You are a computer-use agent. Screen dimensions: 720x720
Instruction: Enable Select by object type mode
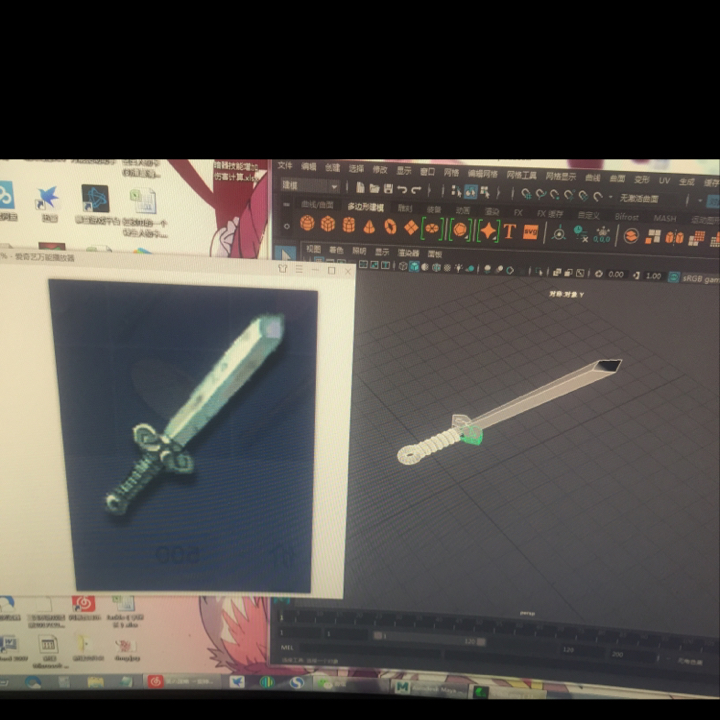(x=470, y=192)
